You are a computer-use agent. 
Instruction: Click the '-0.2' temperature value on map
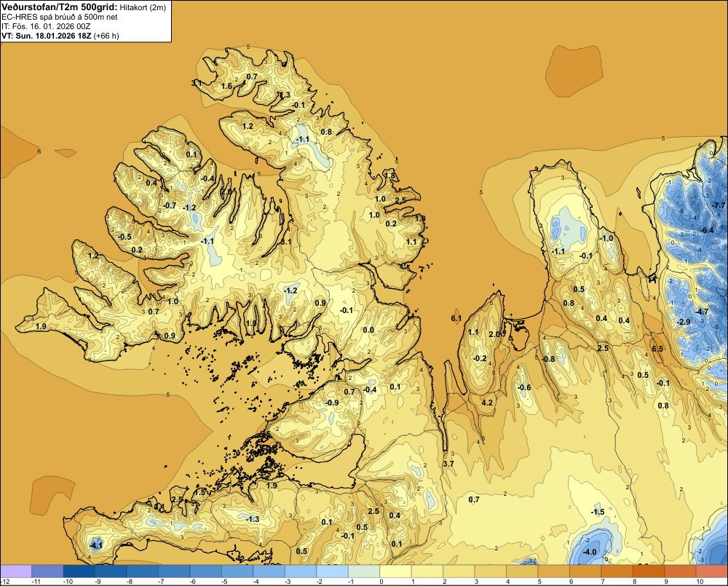coord(480,358)
